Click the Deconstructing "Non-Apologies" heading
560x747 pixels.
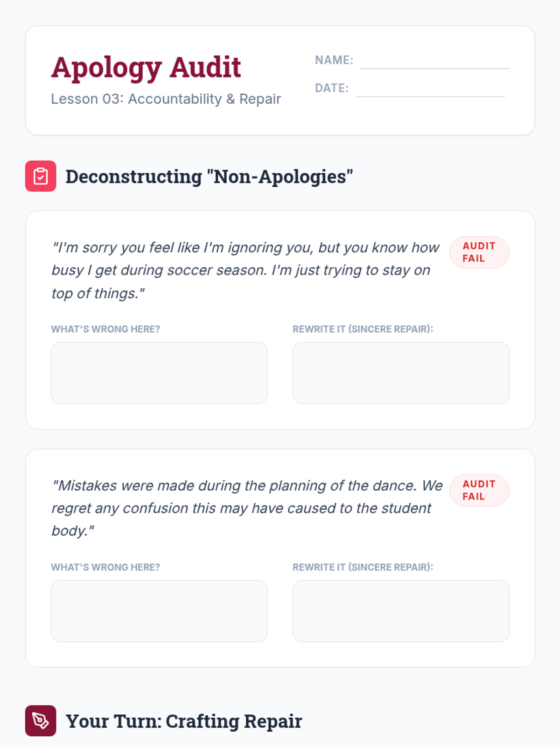(x=209, y=176)
